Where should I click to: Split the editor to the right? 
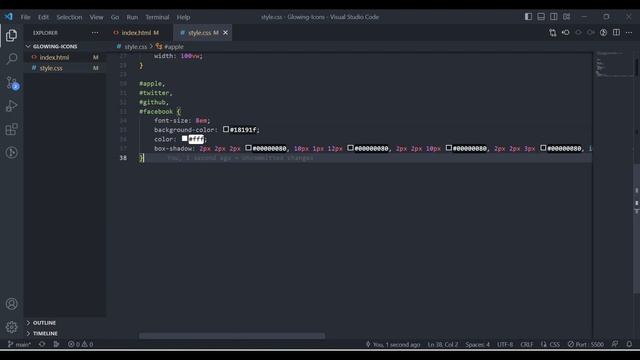(616, 33)
